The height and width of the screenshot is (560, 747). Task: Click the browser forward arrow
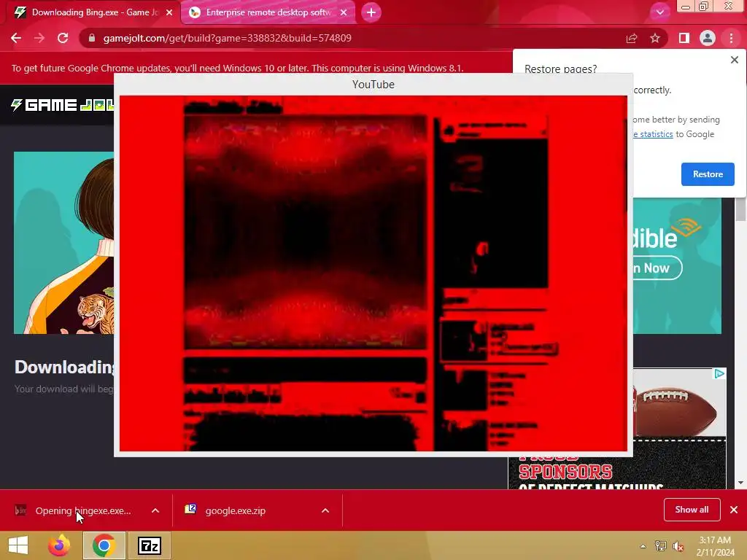39,38
